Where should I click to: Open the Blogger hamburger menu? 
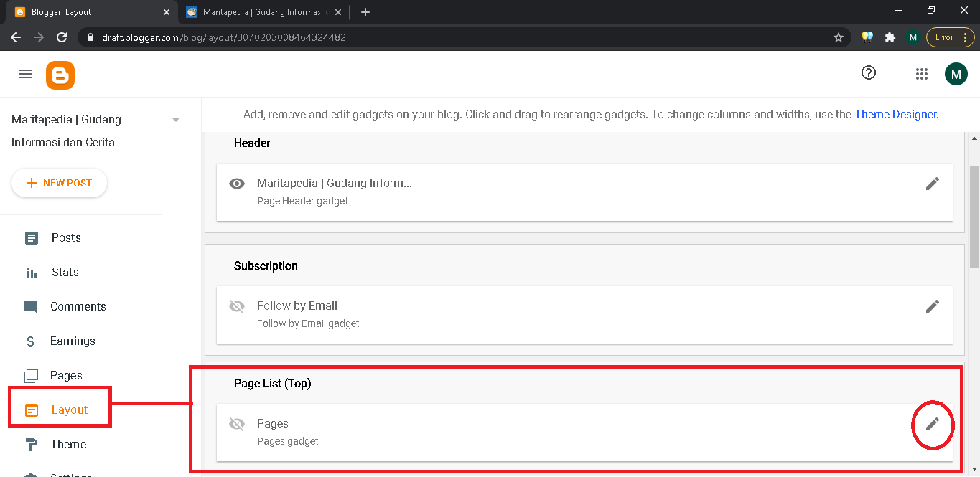[x=26, y=74]
